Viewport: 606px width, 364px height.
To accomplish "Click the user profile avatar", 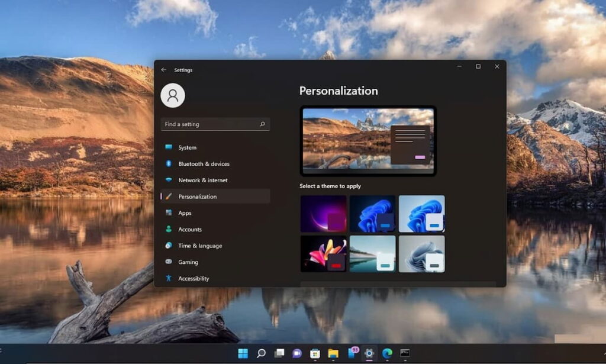I will click(x=173, y=95).
